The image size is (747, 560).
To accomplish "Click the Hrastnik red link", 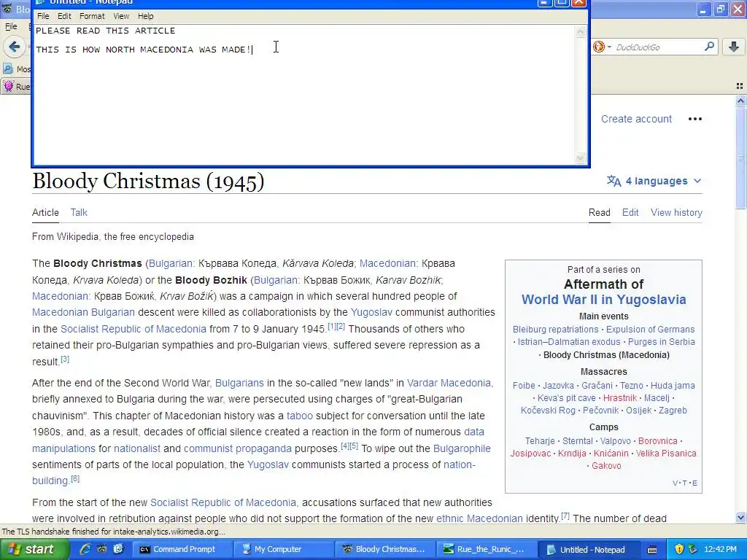I will pos(620,398).
